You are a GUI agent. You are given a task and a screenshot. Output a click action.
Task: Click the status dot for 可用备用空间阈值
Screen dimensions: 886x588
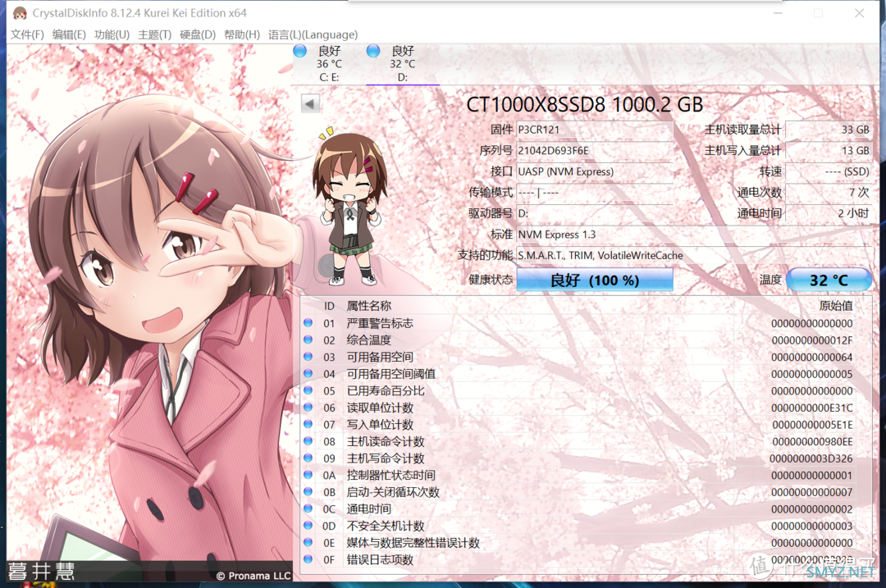tap(308, 373)
